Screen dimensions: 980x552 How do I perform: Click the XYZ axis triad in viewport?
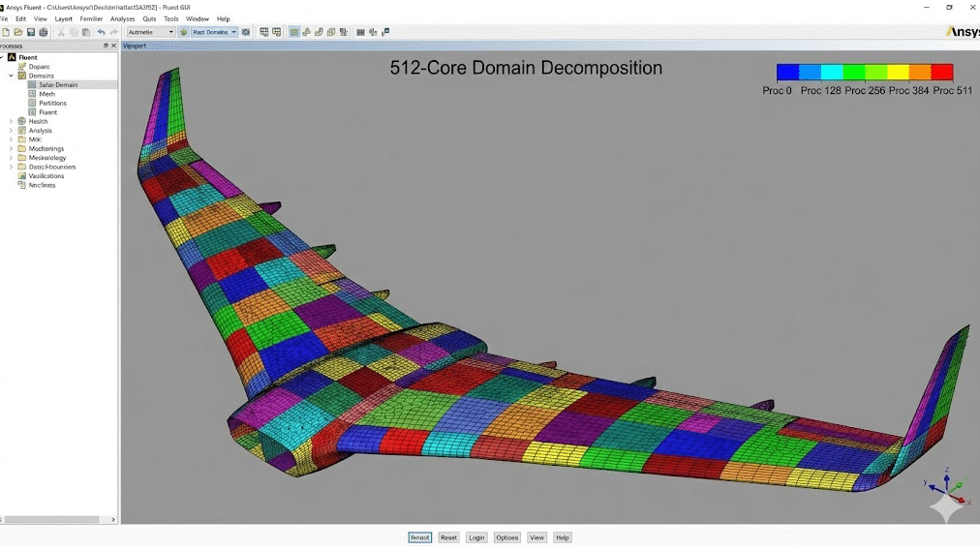pyautogui.click(x=945, y=490)
